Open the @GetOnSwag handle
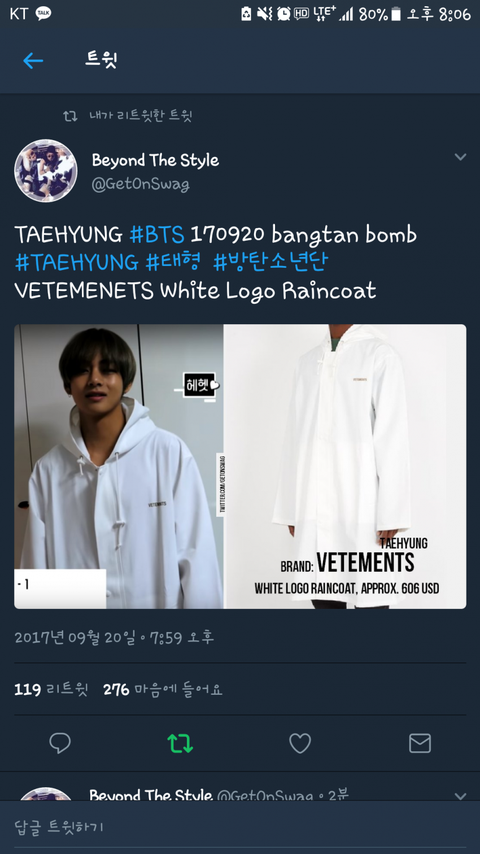 click(x=141, y=185)
